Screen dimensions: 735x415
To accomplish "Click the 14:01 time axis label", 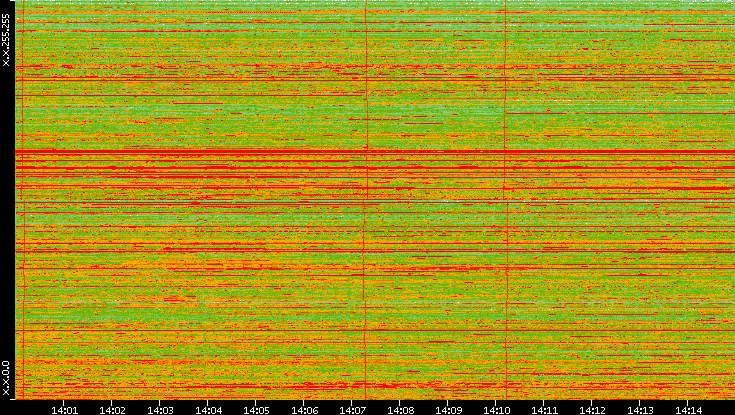I will coord(64,410).
